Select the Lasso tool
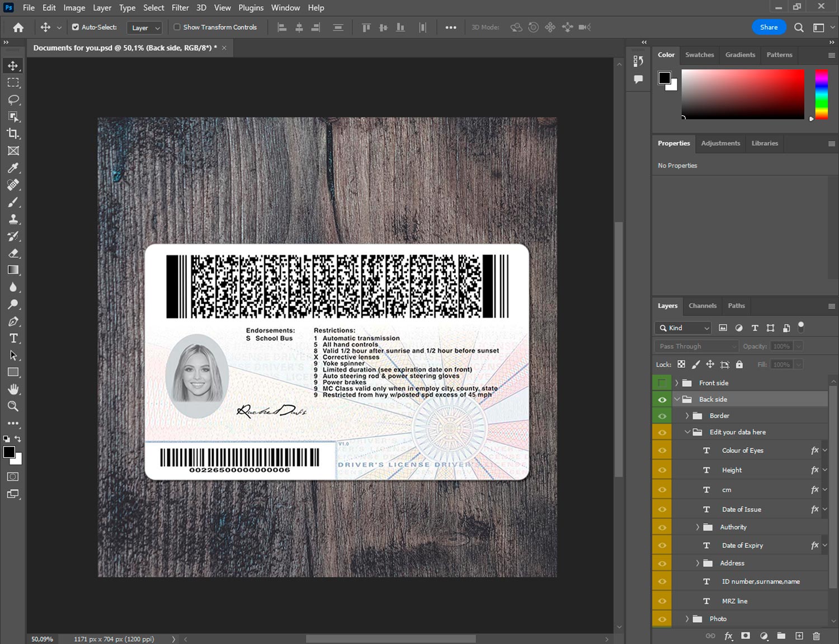This screenshot has height=644, width=839. coord(13,100)
